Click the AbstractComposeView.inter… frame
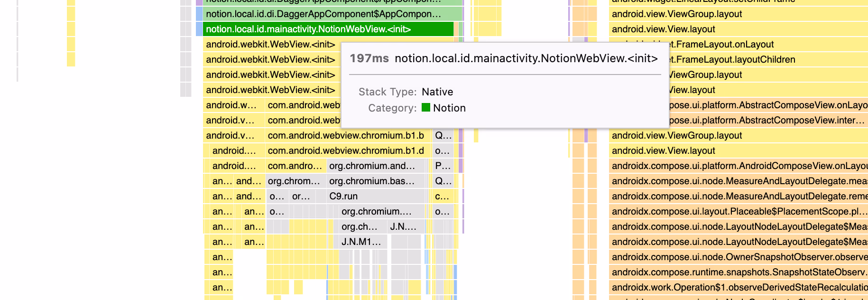Image resolution: width=868 pixels, height=300 pixels. (x=768, y=120)
